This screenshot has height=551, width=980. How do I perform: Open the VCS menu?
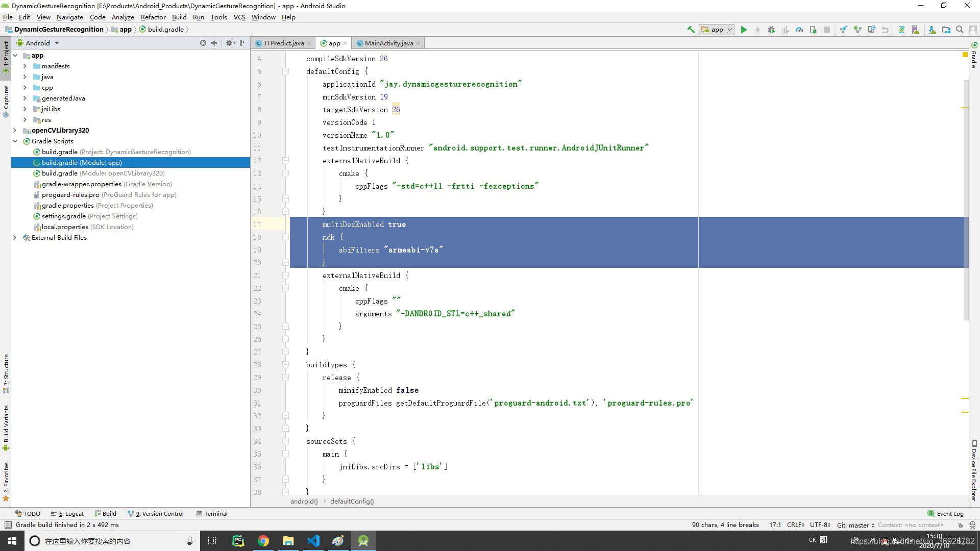point(239,17)
